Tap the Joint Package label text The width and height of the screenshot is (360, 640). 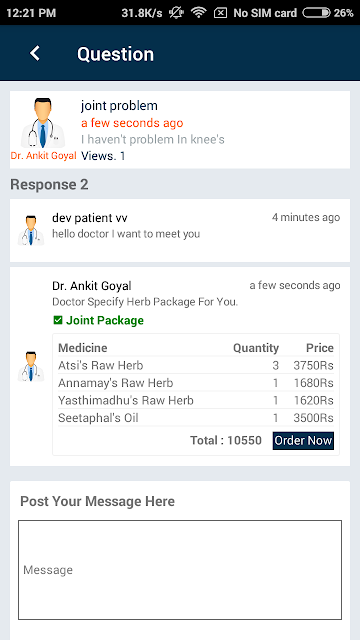tap(105, 320)
